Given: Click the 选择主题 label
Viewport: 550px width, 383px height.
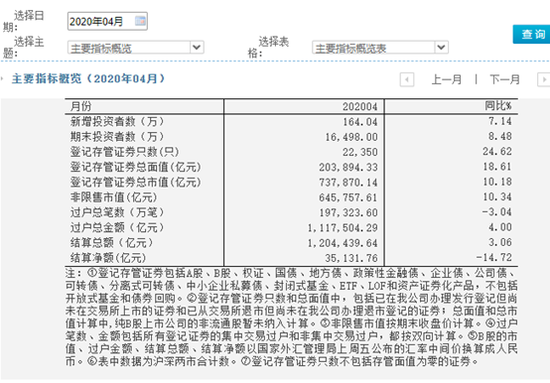Looking at the screenshot, I should 23,47.
